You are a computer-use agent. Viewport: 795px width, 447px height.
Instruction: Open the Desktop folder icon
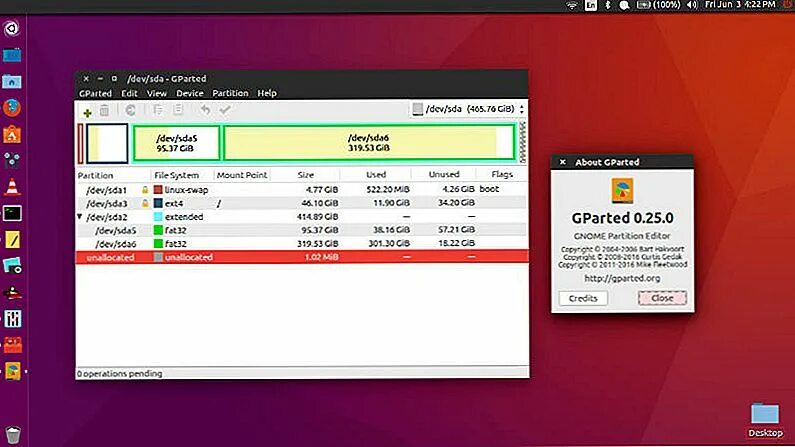click(765, 419)
